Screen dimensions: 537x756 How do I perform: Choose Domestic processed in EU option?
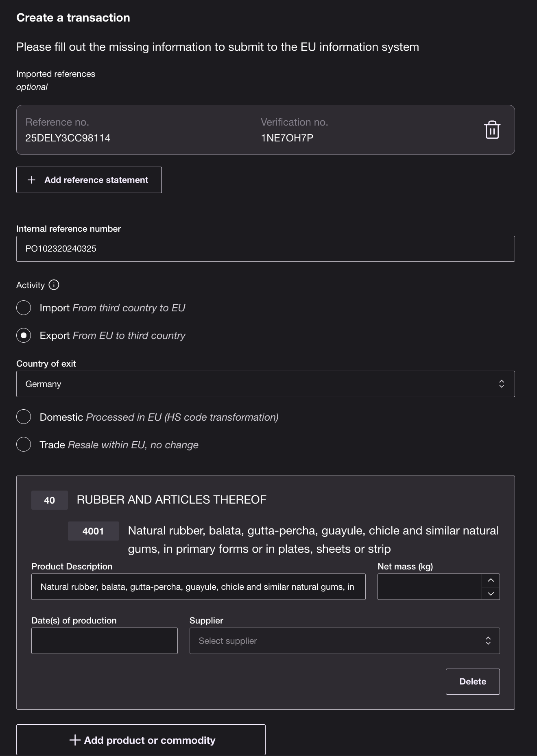click(24, 417)
